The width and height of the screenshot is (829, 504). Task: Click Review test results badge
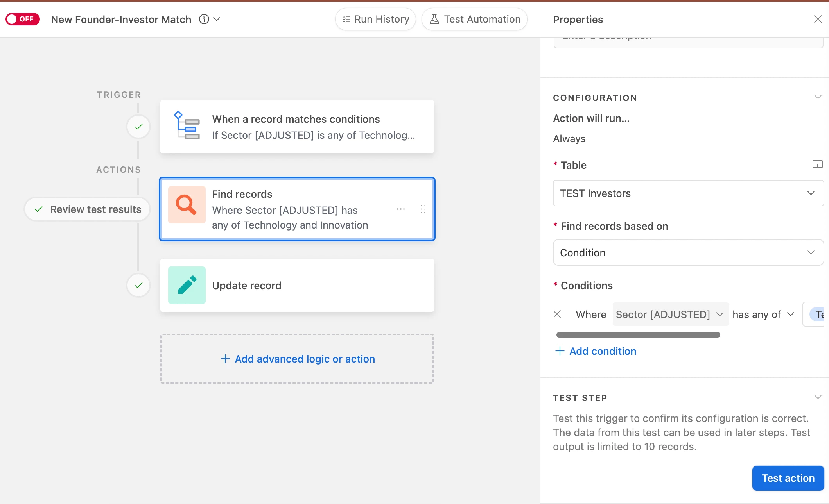pyautogui.click(x=88, y=209)
